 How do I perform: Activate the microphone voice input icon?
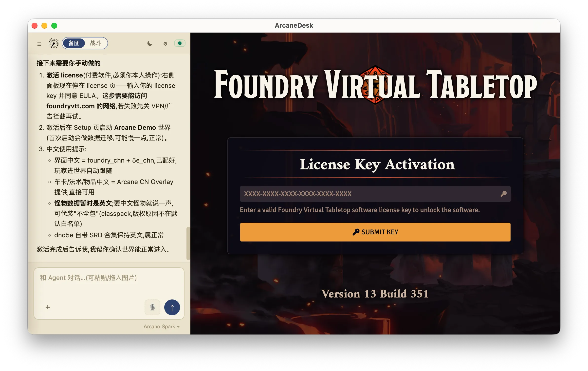(152, 307)
